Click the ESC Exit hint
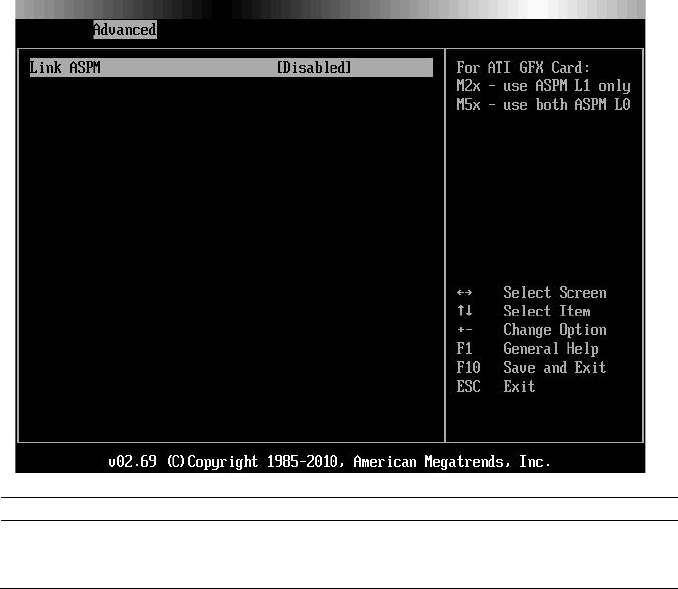 (x=496, y=386)
